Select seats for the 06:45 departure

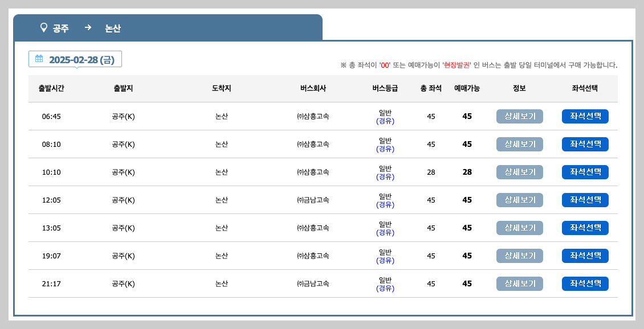click(x=585, y=116)
